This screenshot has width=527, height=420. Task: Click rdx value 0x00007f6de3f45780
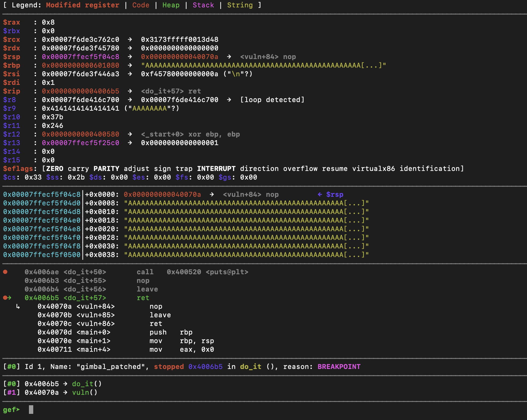(81, 48)
